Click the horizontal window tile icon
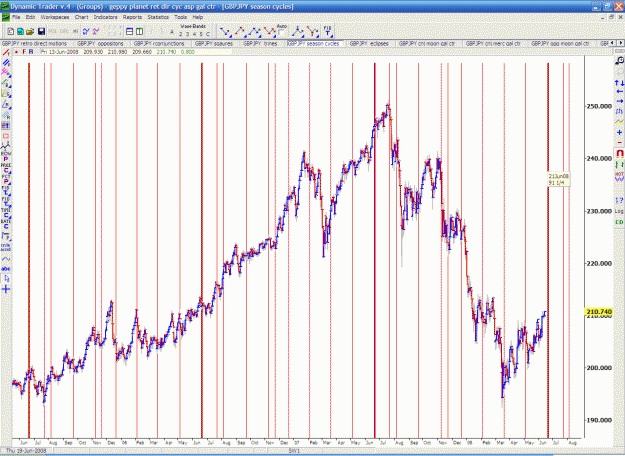625x456 pixels. (x=130, y=31)
